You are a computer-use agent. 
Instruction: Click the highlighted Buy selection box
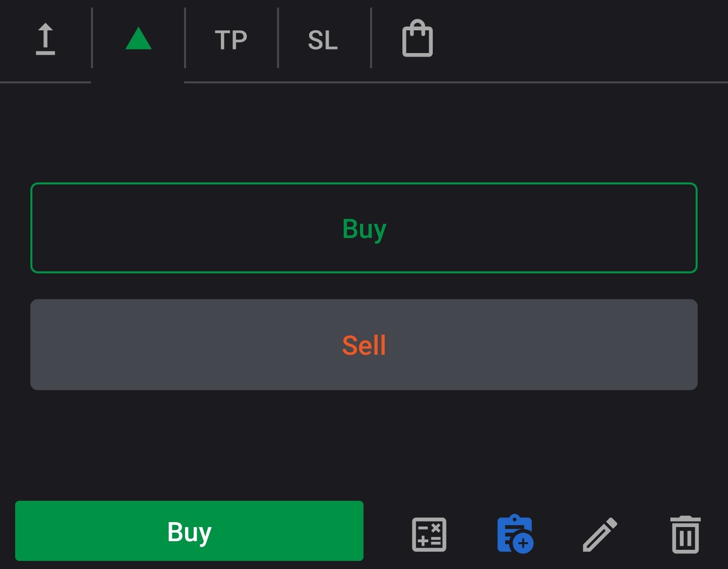click(364, 228)
